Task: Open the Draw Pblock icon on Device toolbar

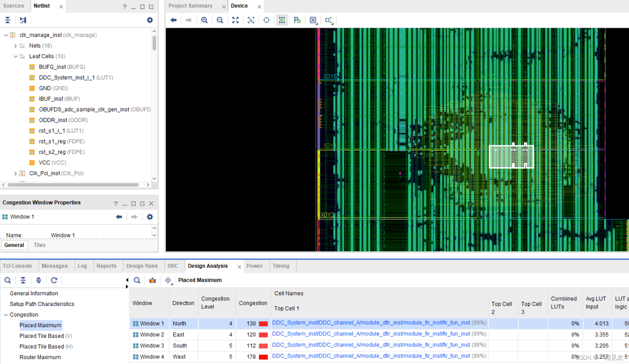Action: pos(297,20)
